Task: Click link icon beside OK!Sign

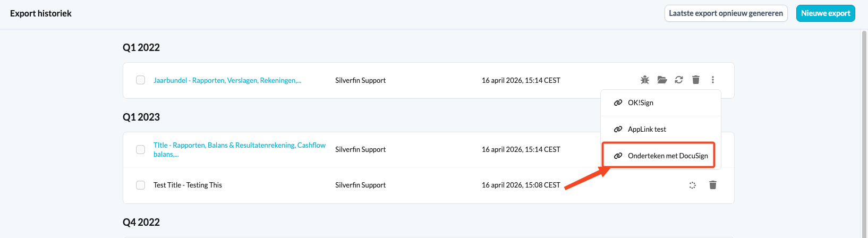Action: pyautogui.click(x=618, y=103)
